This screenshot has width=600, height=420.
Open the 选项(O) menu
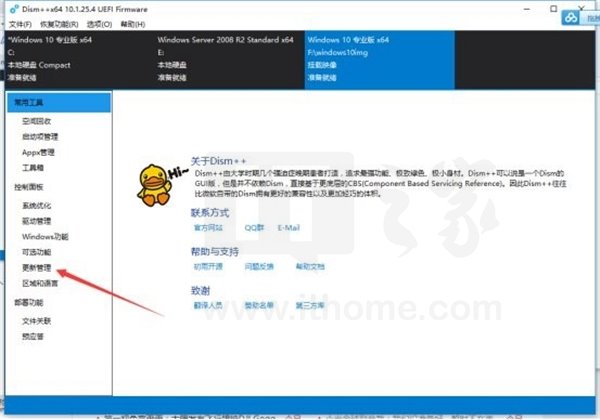(99, 24)
